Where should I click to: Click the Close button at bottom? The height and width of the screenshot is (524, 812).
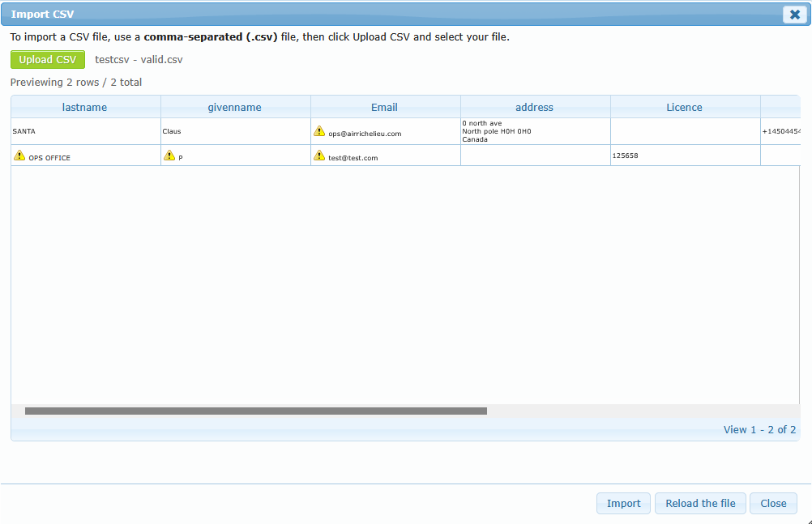[x=773, y=503]
